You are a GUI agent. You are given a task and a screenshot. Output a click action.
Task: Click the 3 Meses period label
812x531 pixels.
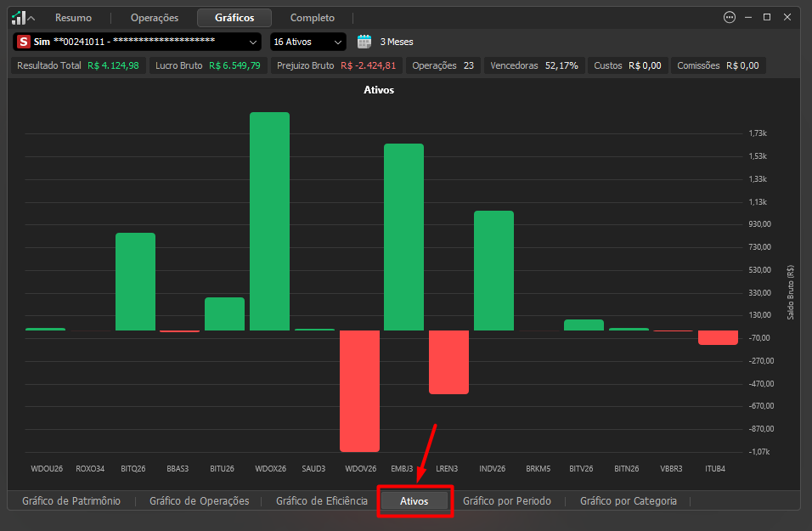pos(397,42)
